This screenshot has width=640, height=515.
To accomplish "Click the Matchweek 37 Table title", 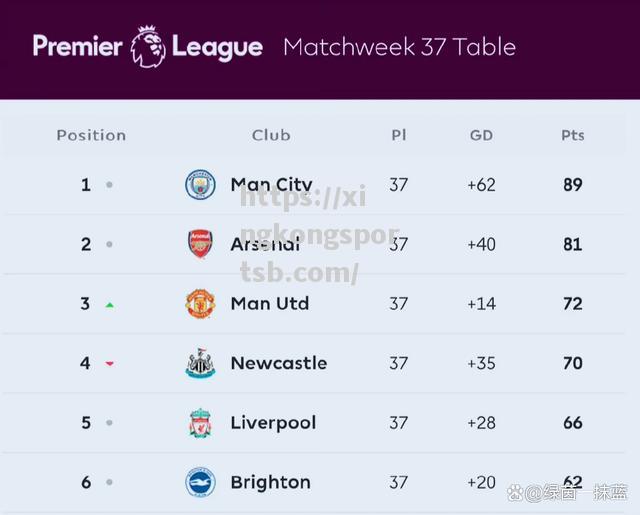I will pos(400,47).
